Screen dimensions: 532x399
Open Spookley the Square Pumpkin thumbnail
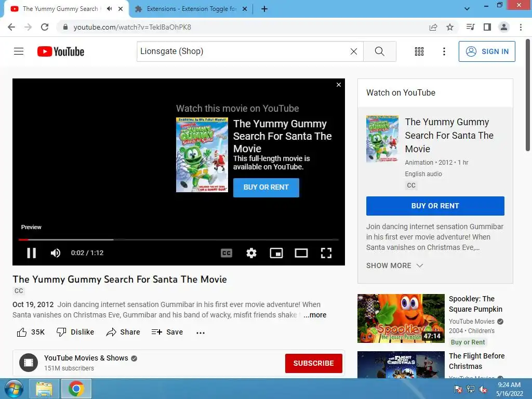(401, 318)
